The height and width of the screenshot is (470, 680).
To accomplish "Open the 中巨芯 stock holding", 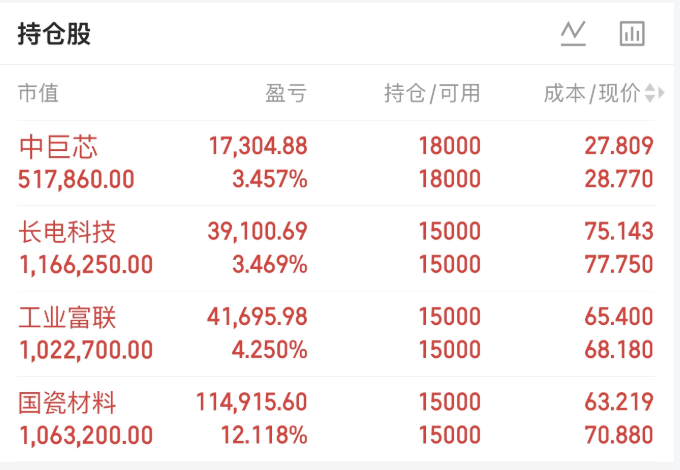I will (336, 163).
